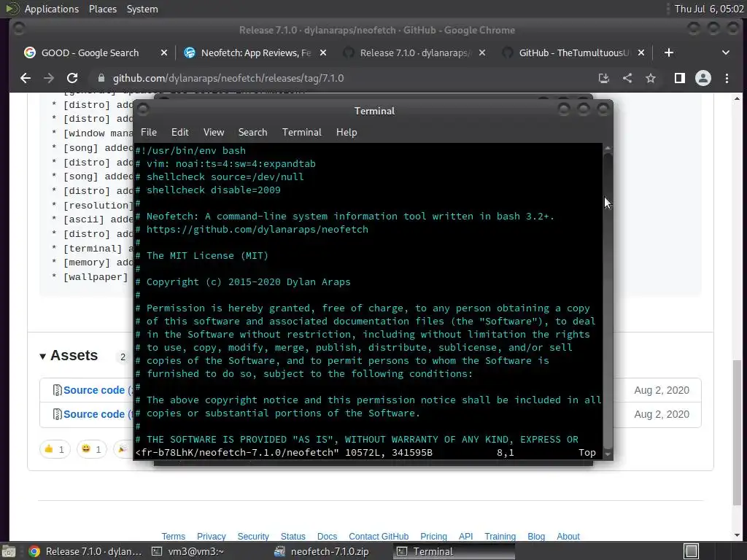Image resolution: width=747 pixels, height=560 pixels.
Task: Switch to GOOD - Google Search tab
Action: coord(90,52)
